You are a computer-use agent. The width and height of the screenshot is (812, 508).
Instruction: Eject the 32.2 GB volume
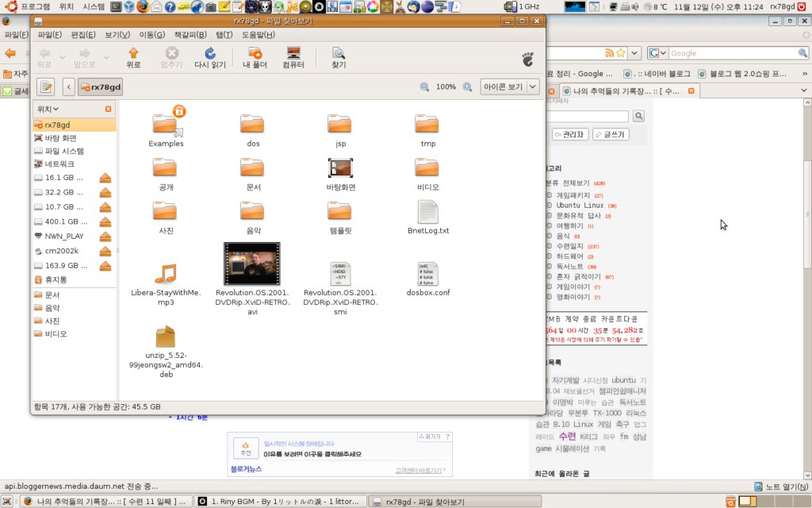pyautogui.click(x=105, y=192)
